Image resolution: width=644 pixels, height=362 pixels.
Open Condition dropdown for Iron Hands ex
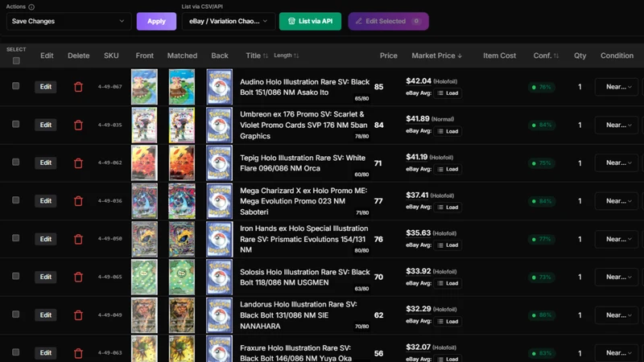tap(617, 239)
